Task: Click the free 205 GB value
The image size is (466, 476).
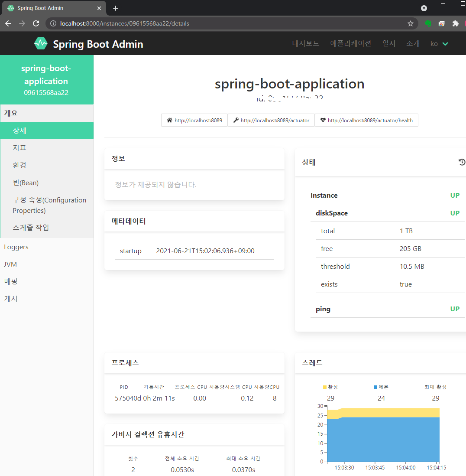Action: point(410,249)
